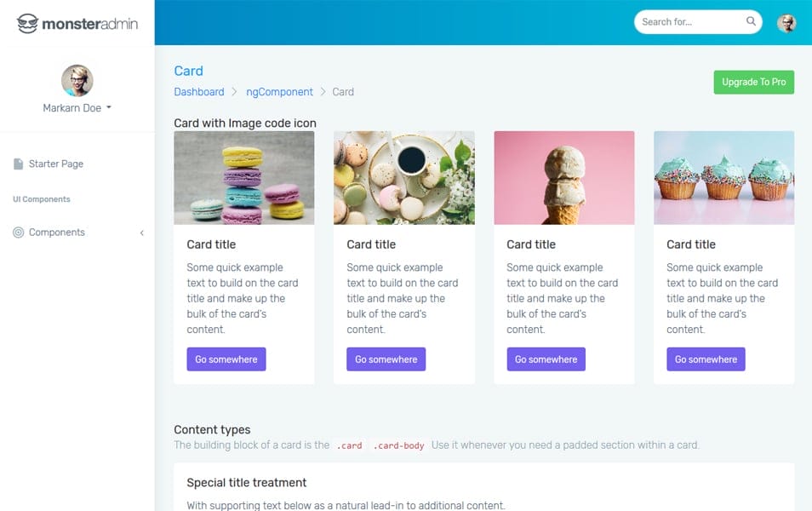Click the macarons stack card image
The width and height of the screenshot is (812, 511).
[244, 178]
